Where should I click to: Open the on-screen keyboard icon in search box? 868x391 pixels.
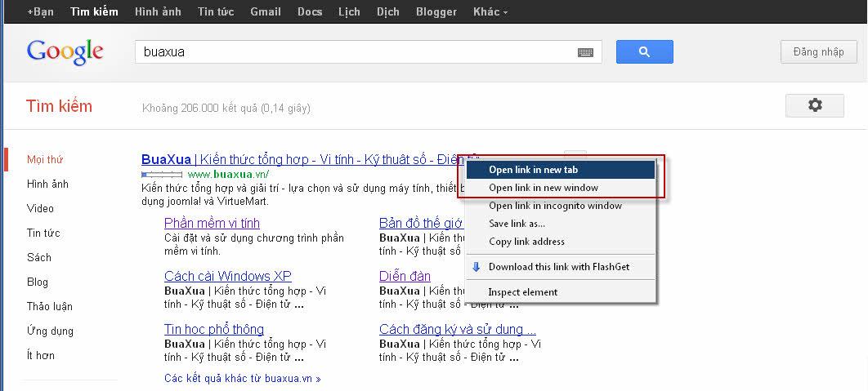(585, 52)
